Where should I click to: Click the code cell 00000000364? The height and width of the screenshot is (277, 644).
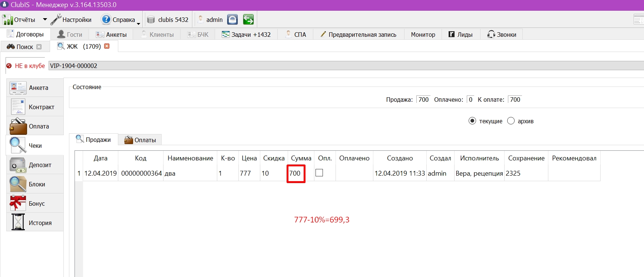[x=141, y=173]
